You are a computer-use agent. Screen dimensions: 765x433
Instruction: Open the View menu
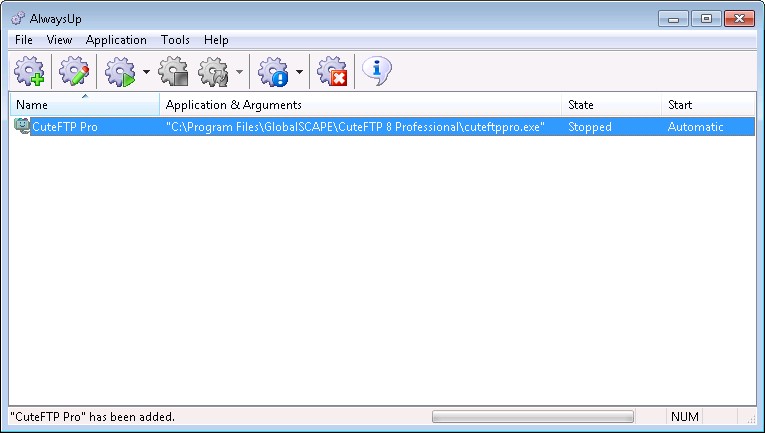(59, 40)
